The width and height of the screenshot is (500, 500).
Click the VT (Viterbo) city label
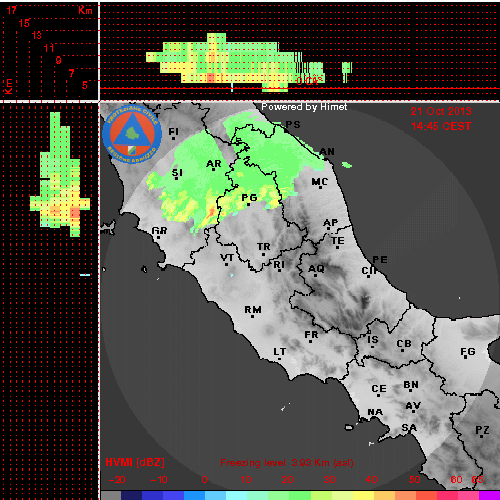pos(227,258)
